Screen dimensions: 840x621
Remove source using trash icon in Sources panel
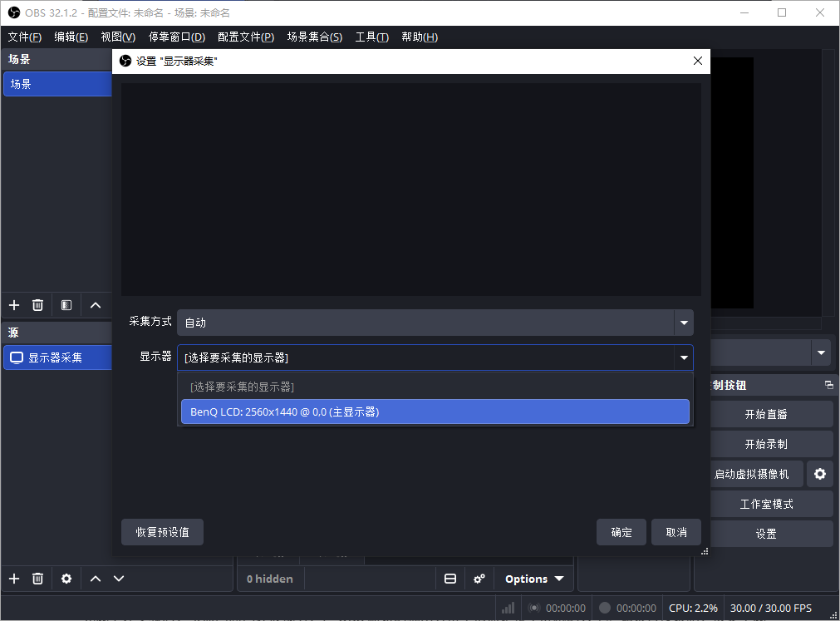pos(37,579)
